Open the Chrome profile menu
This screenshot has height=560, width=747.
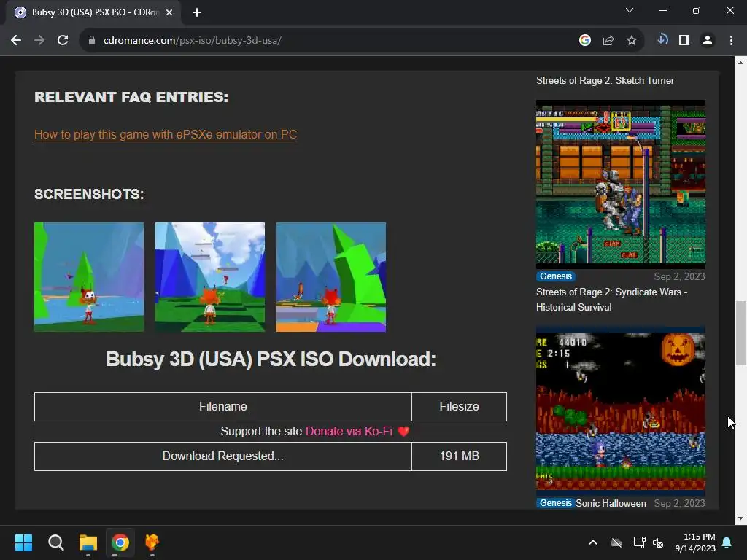(708, 41)
